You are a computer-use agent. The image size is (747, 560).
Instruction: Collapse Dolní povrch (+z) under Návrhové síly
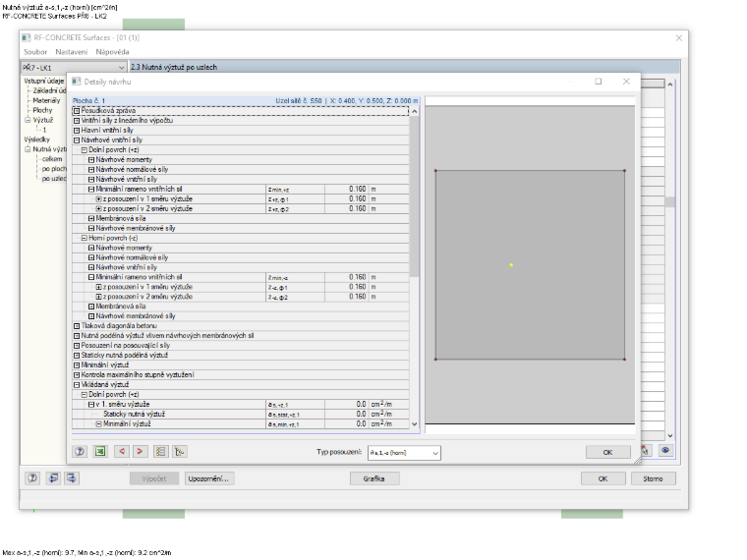84,149
